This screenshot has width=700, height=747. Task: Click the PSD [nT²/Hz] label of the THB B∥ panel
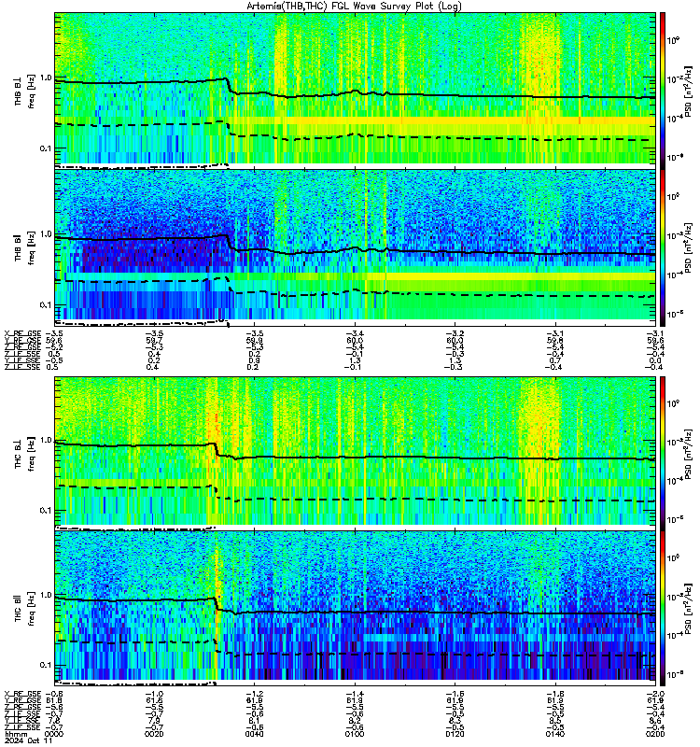click(689, 247)
